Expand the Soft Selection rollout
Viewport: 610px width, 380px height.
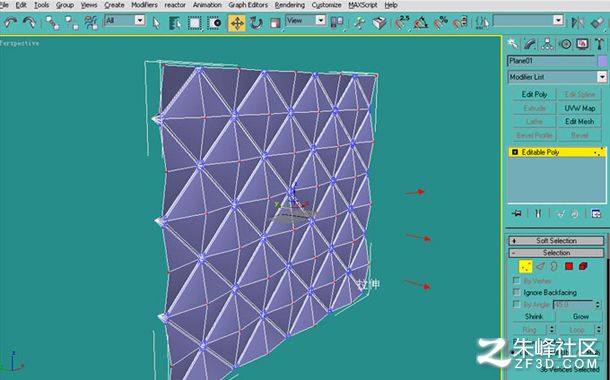pyautogui.click(x=556, y=241)
